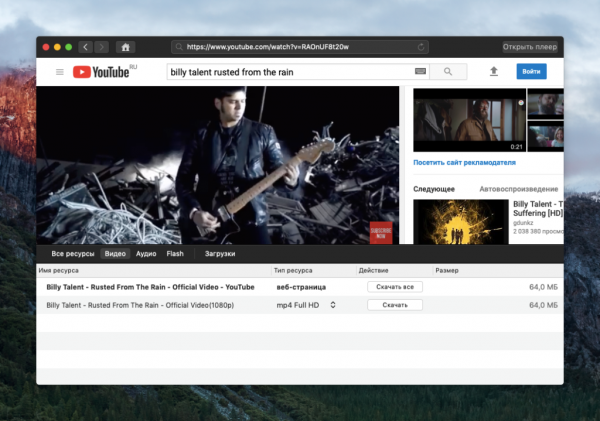Open the lower small ad thumbnail with blonde woman
The image size is (600, 421).
pos(545,136)
